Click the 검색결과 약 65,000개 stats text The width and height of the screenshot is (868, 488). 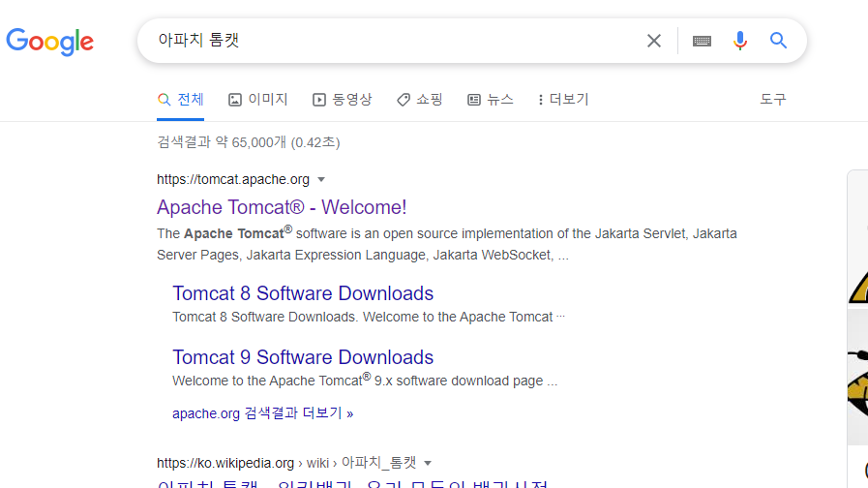tap(249, 142)
